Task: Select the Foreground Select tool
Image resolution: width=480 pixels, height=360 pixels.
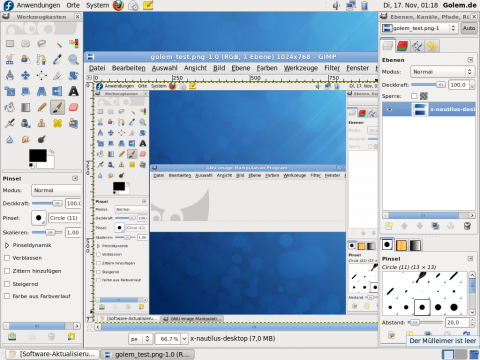Action: tap(26, 59)
